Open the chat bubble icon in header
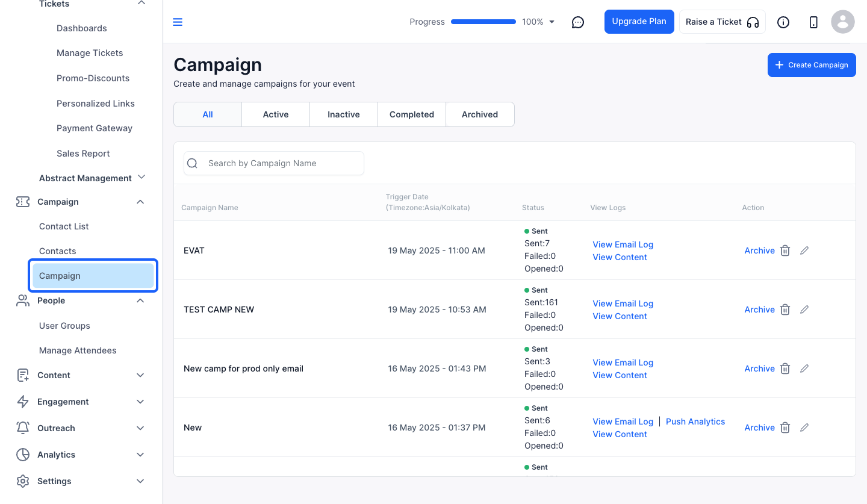Screen dimensions: 867x504 point(578,22)
